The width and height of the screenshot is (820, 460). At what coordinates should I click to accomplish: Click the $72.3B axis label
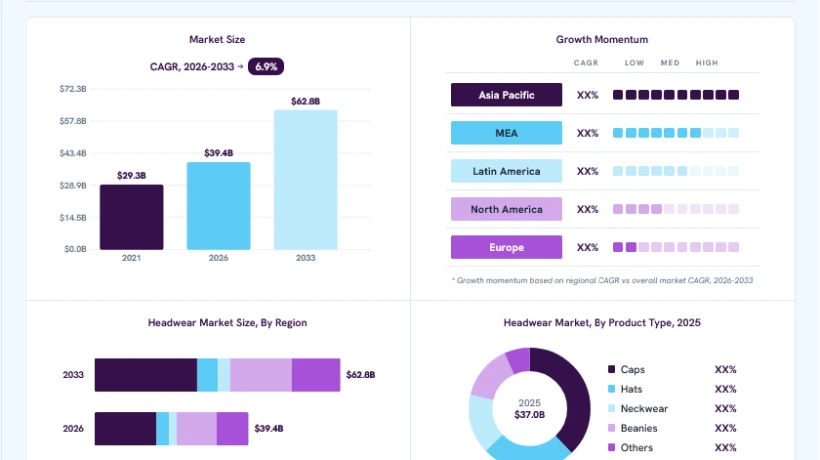[x=73, y=89]
